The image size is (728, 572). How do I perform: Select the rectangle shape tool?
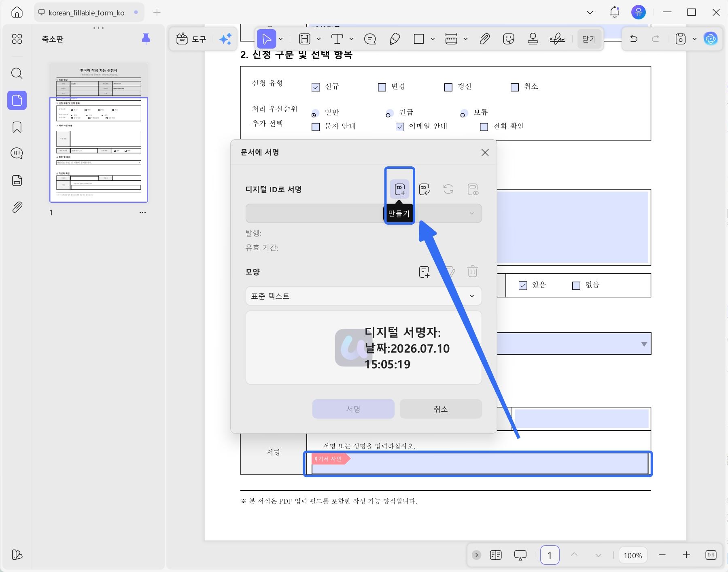point(419,39)
